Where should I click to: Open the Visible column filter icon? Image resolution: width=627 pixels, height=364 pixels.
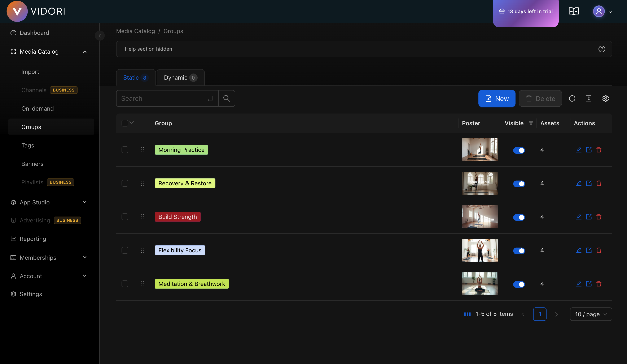(531, 123)
